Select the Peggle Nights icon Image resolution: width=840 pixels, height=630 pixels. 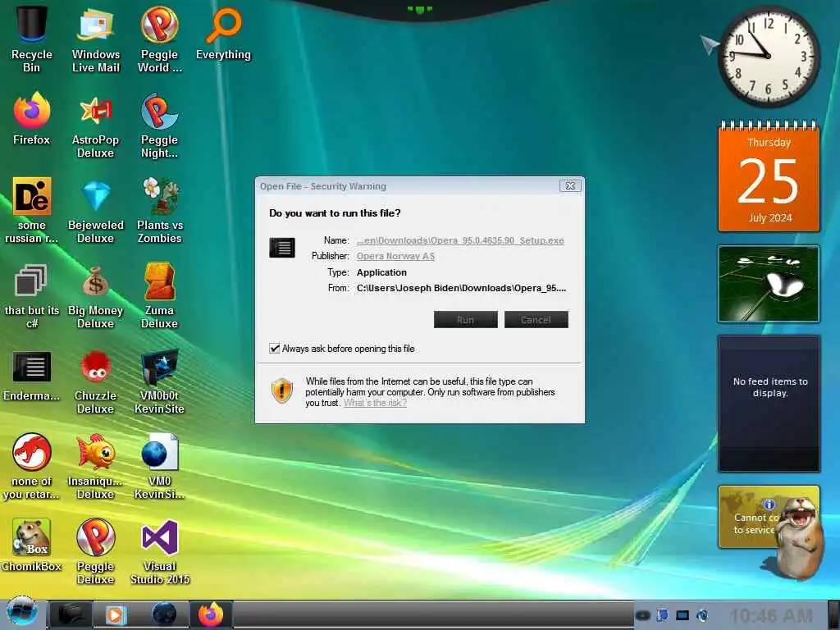pyautogui.click(x=160, y=125)
